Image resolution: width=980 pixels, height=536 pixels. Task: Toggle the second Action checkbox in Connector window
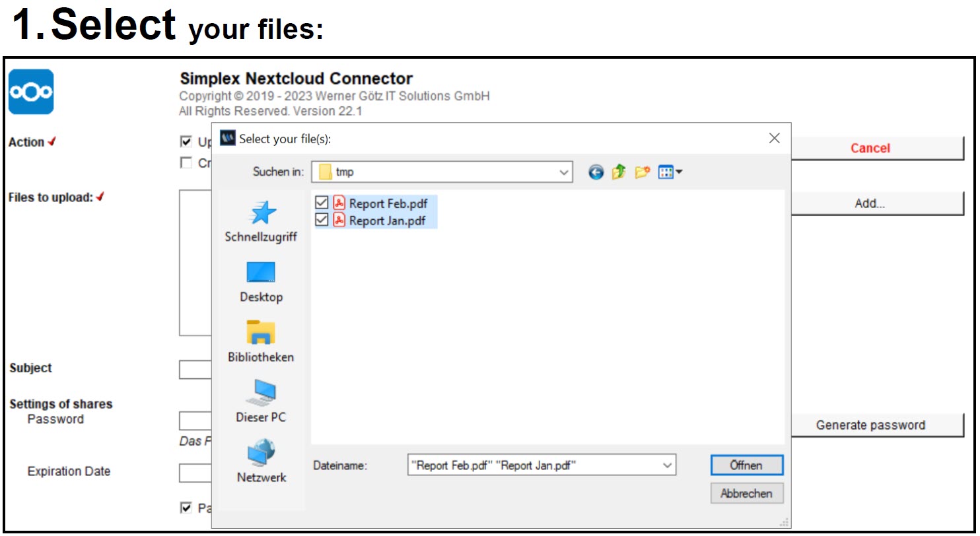(186, 163)
